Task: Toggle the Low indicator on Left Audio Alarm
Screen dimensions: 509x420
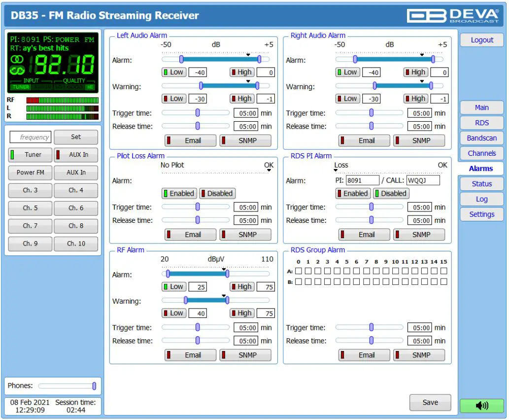Action: click(x=173, y=72)
